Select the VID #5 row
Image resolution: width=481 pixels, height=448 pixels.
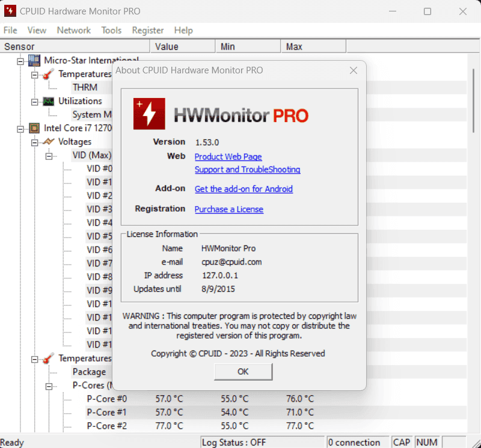pos(99,236)
